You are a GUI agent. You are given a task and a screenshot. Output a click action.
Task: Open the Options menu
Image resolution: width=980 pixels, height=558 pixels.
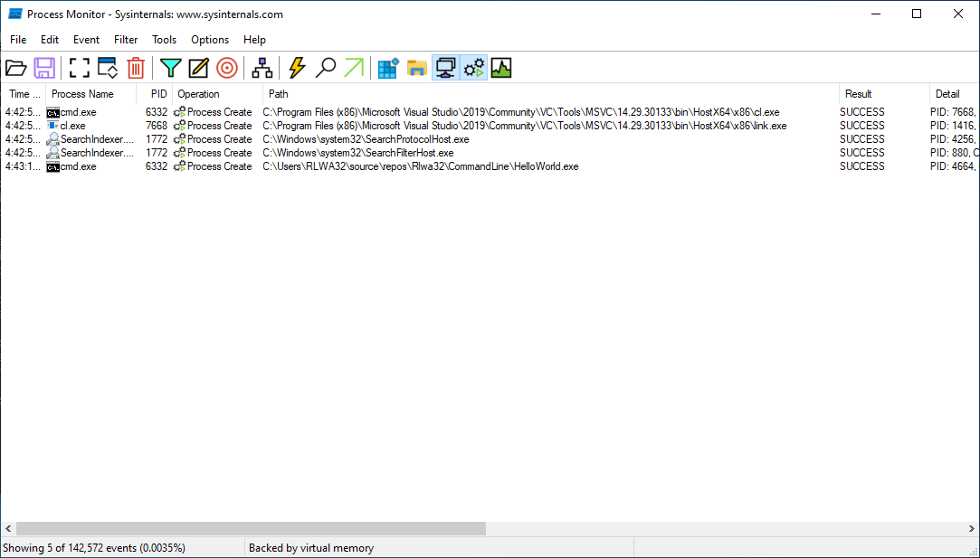tap(210, 39)
